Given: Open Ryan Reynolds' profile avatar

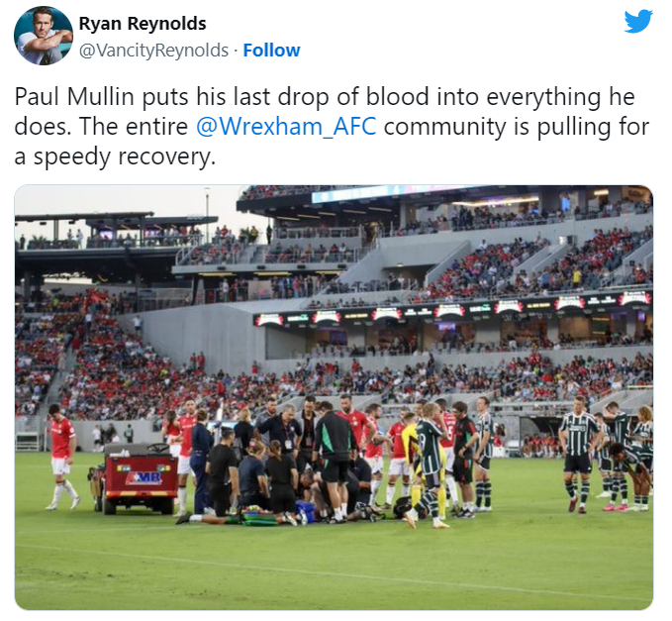Looking at the screenshot, I should pos(44,36).
